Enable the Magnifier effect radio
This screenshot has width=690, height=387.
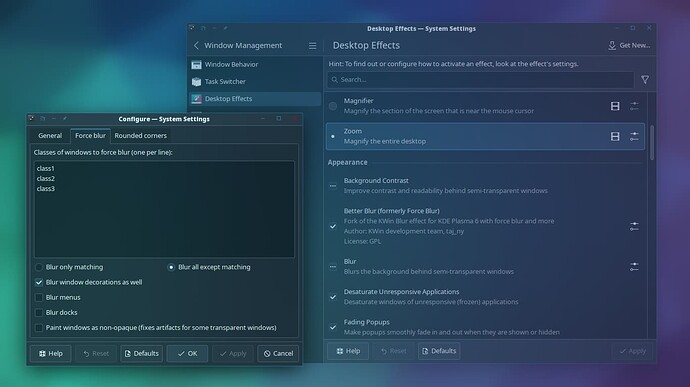click(x=333, y=106)
